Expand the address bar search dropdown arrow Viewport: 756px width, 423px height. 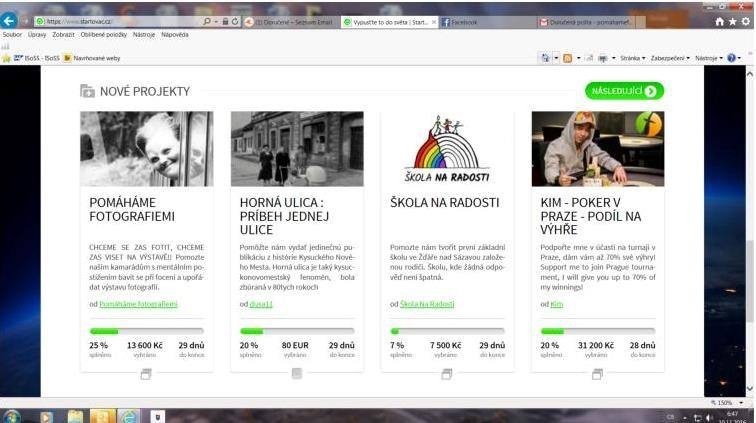tap(215, 22)
